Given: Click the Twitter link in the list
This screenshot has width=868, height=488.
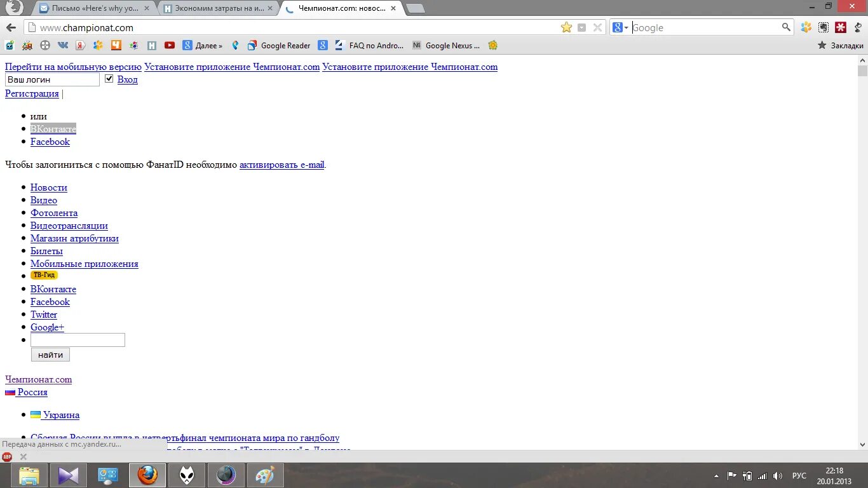Looking at the screenshot, I should [x=44, y=315].
